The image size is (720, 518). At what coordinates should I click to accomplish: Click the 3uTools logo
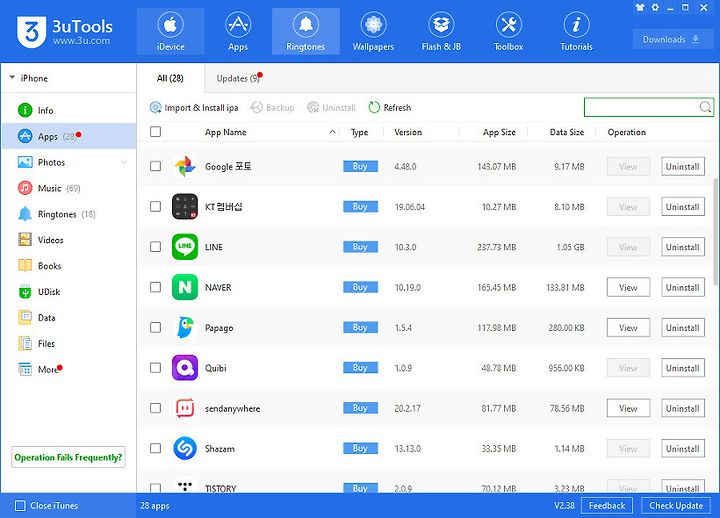click(x=65, y=31)
